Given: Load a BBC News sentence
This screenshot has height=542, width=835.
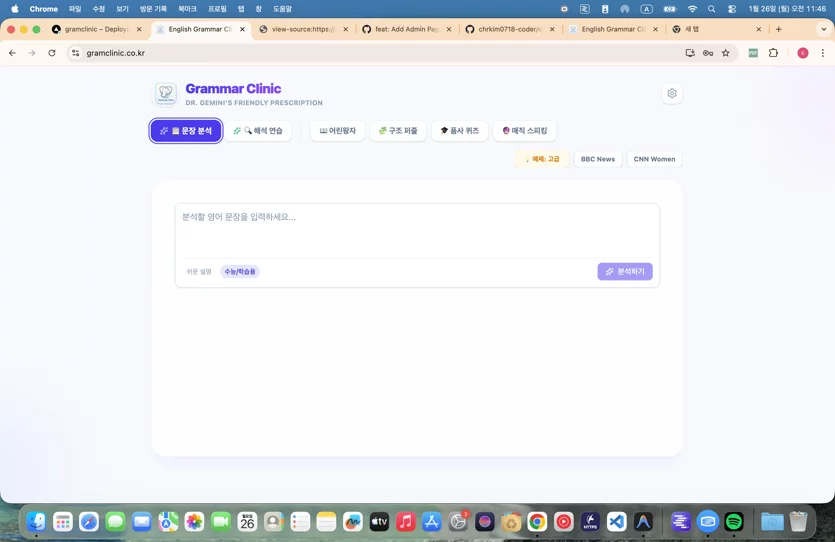Looking at the screenshot, I should click(x=597, y=159).
